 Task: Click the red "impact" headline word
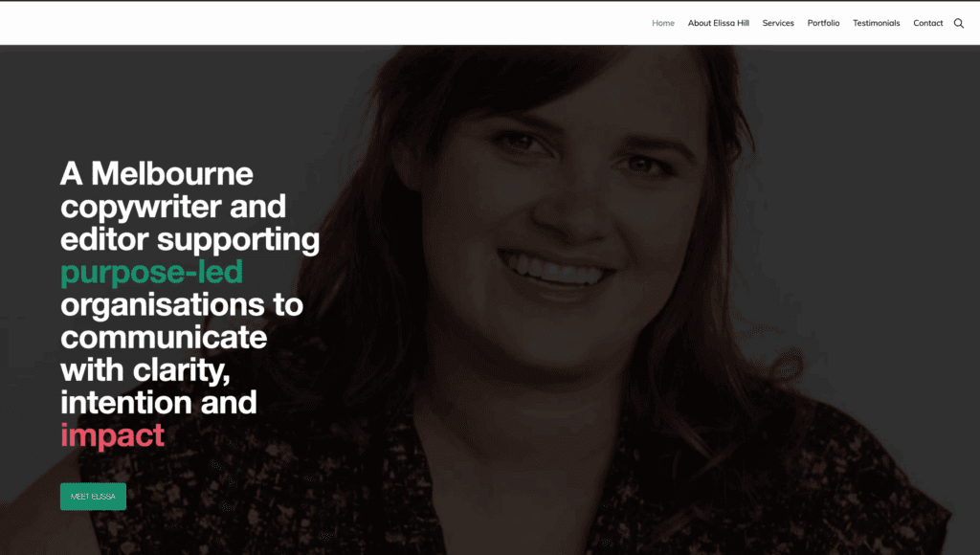pos(112,435)
